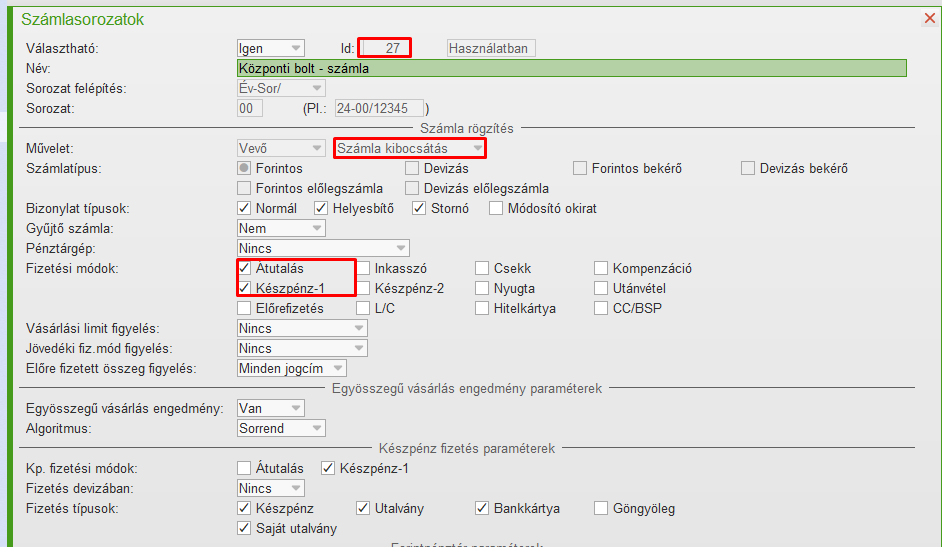
Task: Uncheck the Bankkártya payment type
Action: tap(482, 509)
